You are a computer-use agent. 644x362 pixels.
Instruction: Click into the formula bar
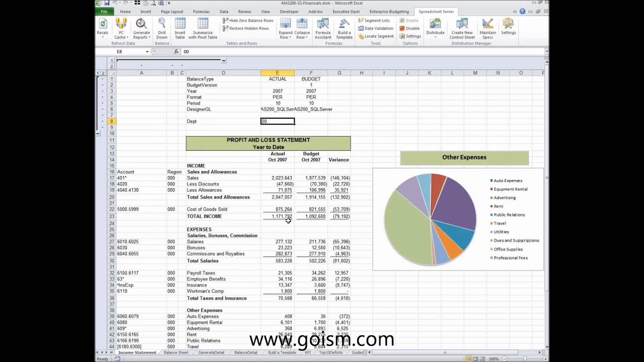click(x=362, y=52)
